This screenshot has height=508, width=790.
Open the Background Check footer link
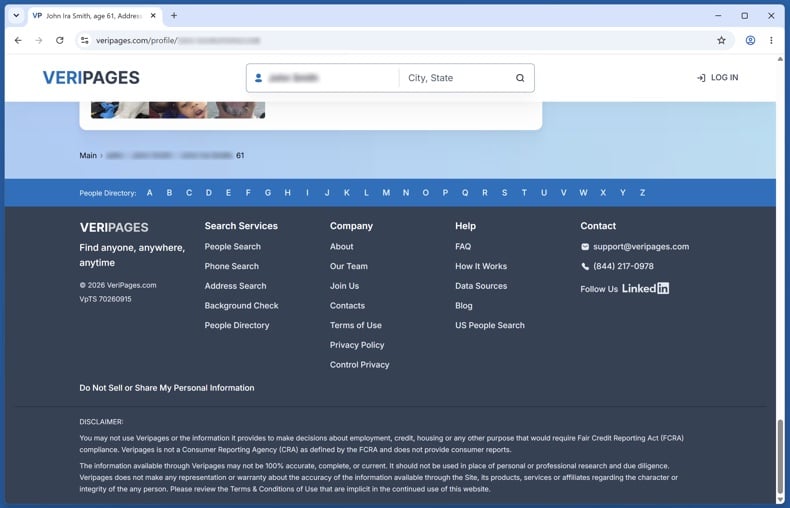click(241, 305)
